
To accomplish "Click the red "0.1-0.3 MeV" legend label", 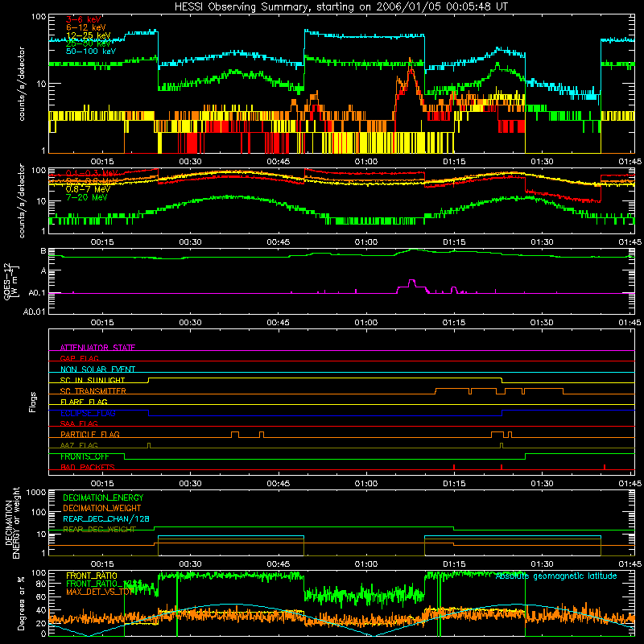I will pos(92,173).
